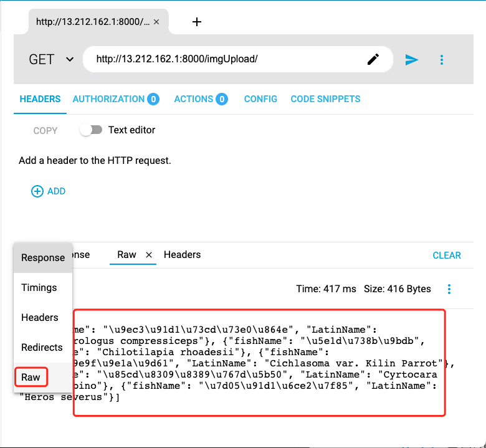Close the 13.212.162.1 request tab

tap(156, 22)
